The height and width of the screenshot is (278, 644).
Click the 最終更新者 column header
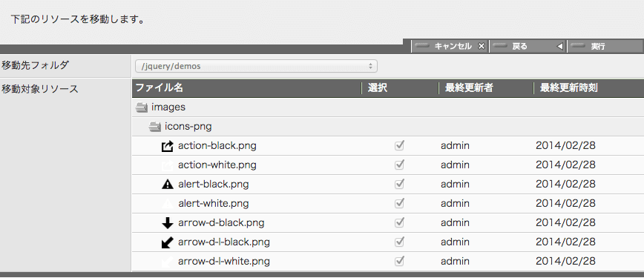coord(469,88)
